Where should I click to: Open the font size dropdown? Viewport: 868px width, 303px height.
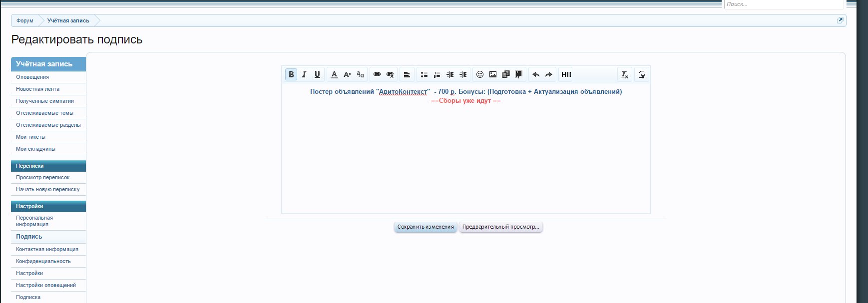pos(347,74)
